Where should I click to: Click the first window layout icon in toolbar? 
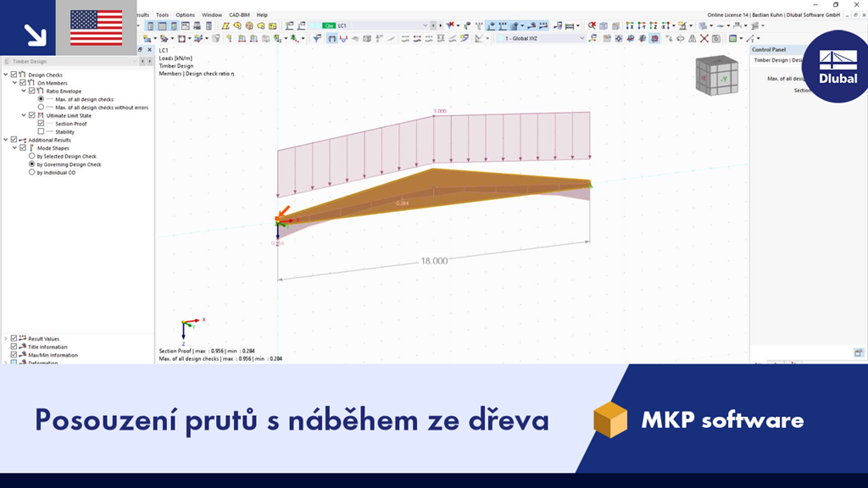pyautogui.click(x=150, y=25)
